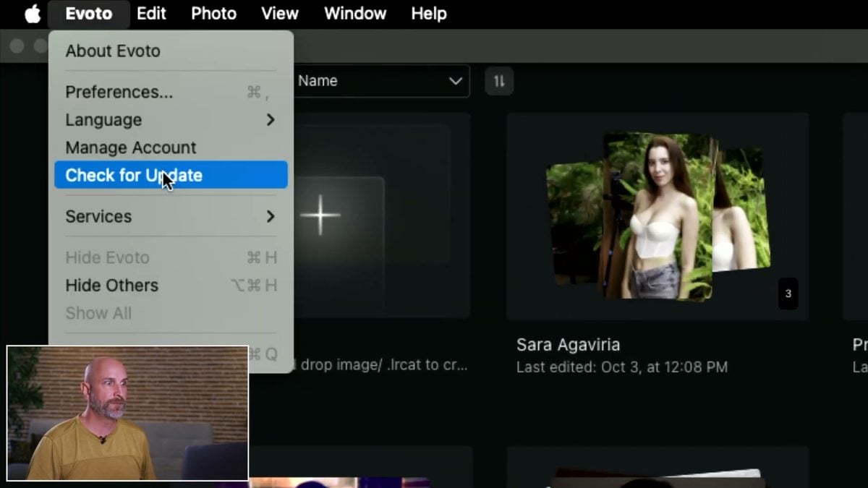Screen dimensions: 868x488
Task: Click the Sara Agaviria project name
Action: [568, 345]
